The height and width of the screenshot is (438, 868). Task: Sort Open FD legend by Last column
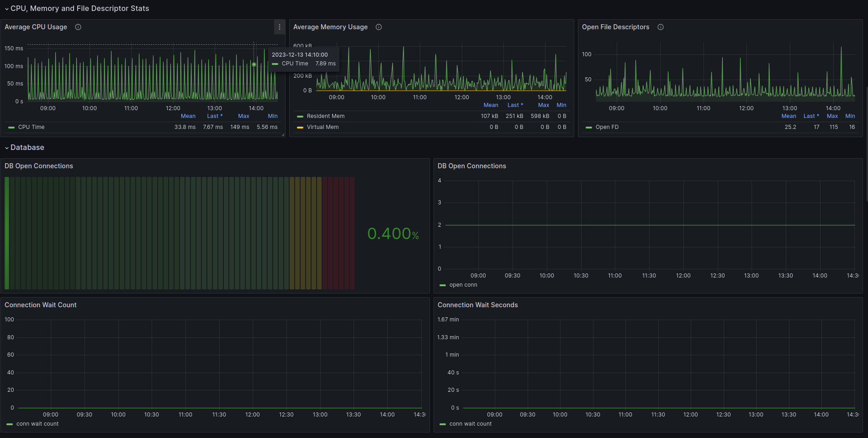[x=811, y=116]
